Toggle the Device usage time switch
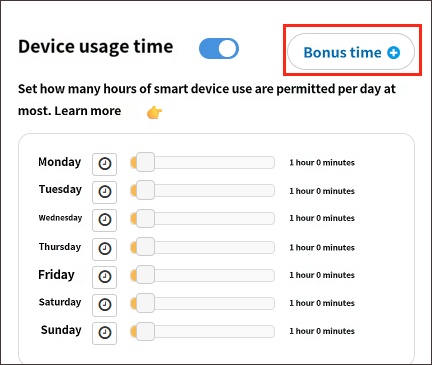 pyautogui.click(x=219, y=49)
